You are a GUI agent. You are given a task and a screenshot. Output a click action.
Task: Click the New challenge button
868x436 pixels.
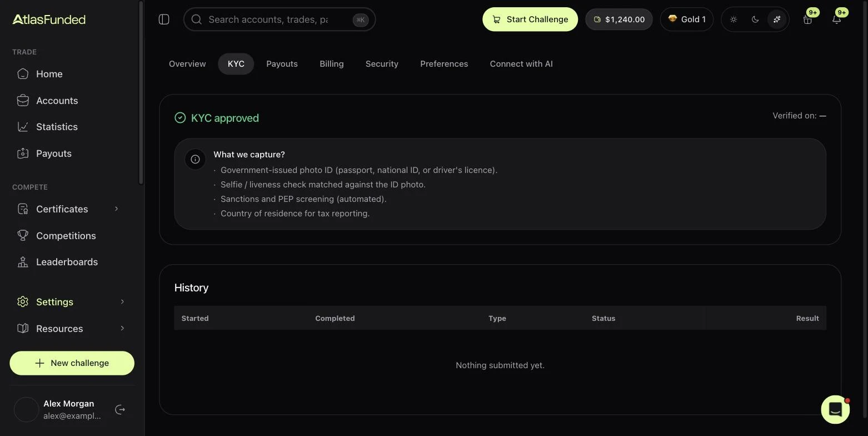[x=72, y=363]
